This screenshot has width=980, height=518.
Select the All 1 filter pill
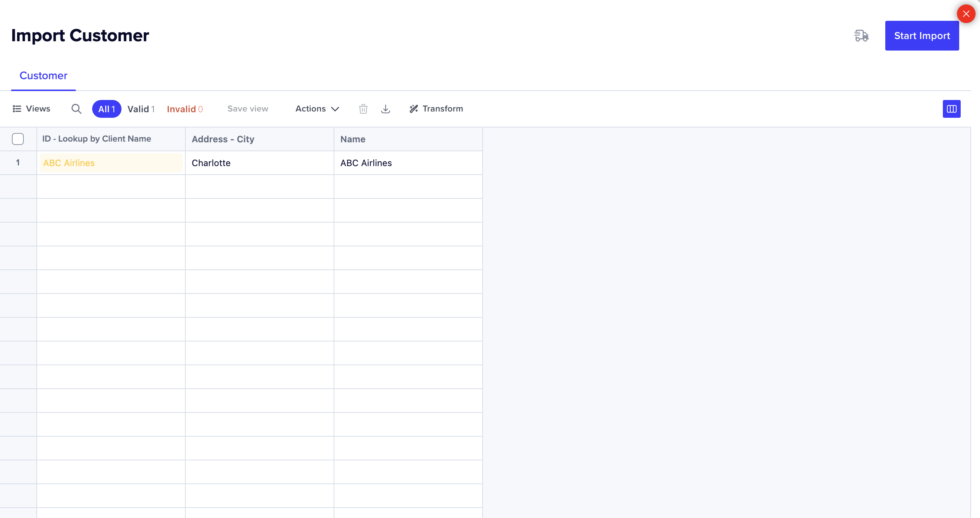pyautogui.click(x=107, y=109)
